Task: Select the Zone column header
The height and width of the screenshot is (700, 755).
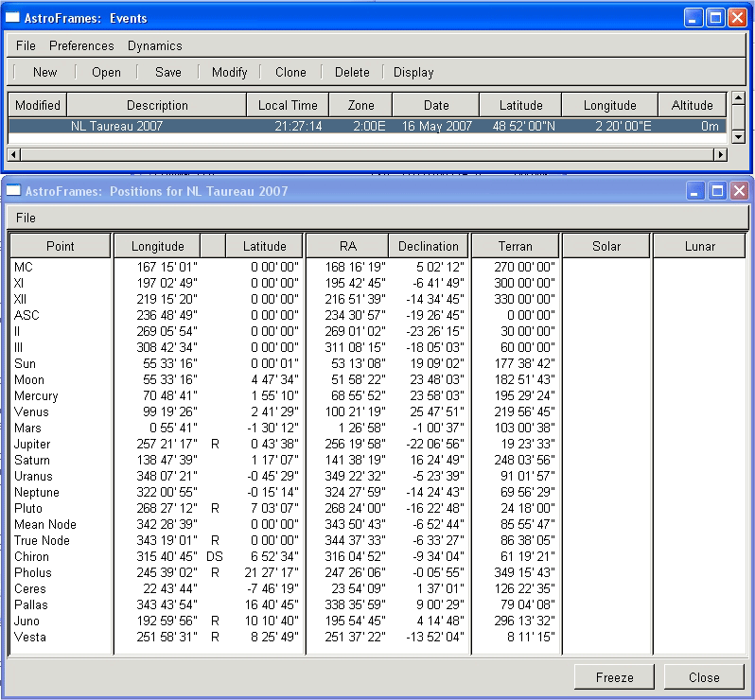Action: coord(360,105)
